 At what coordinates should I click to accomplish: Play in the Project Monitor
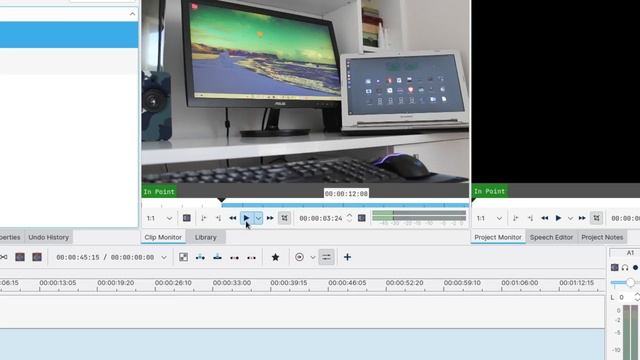(558, 218)
